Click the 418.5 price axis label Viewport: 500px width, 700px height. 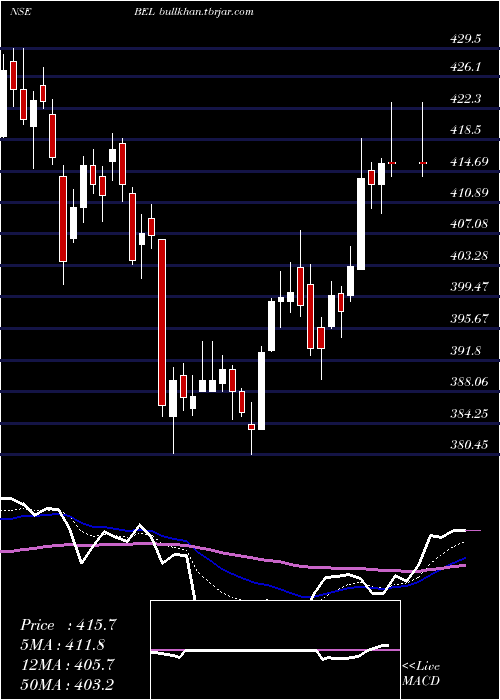click(x=465, y=130)
